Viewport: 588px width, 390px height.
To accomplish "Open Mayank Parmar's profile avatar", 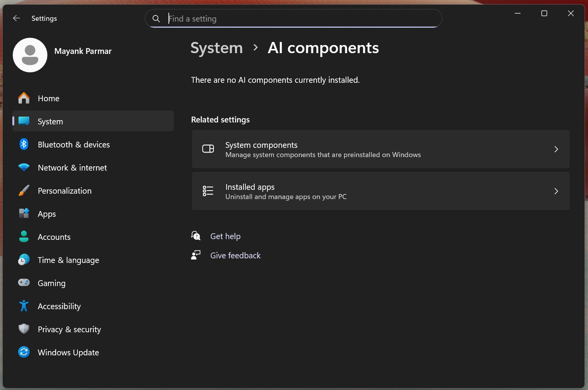I will point(30,55).
